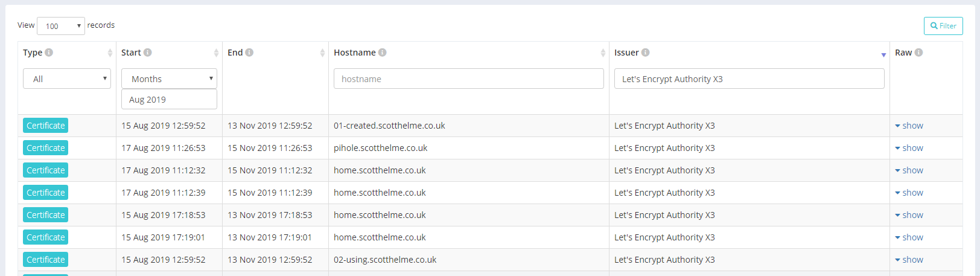Image resolution: width=980 pixels, height=276 pixels.
Task: Click the hostname filter input field
Action: (468, 79)
